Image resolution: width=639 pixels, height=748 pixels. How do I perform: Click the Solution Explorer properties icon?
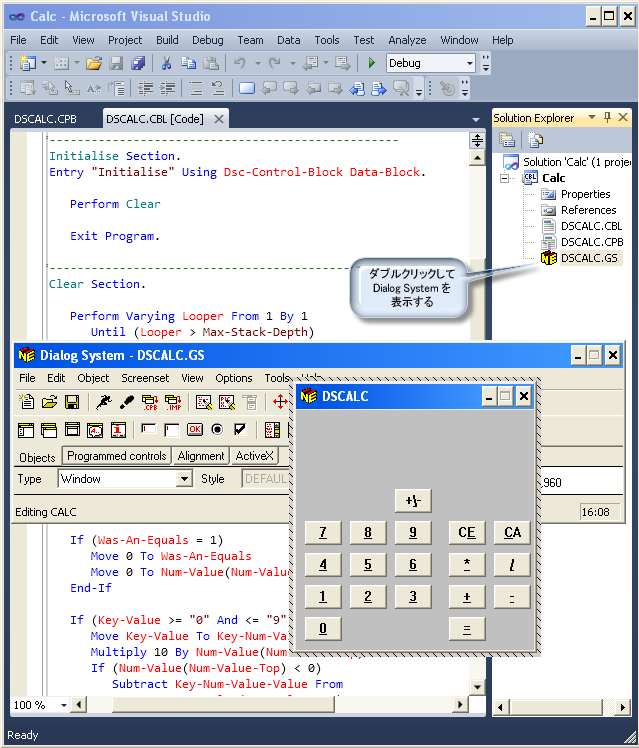(507, 140)
